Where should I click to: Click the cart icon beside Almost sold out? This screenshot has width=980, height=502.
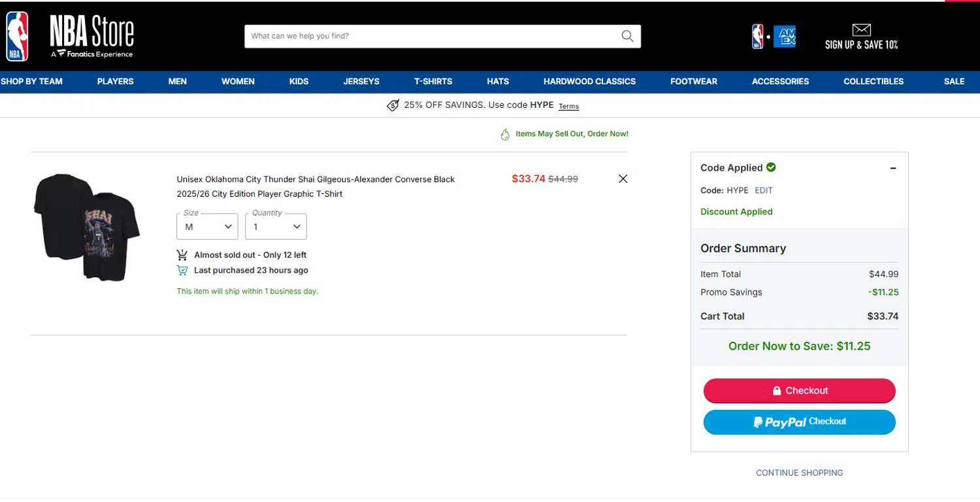tap(182, 255)
